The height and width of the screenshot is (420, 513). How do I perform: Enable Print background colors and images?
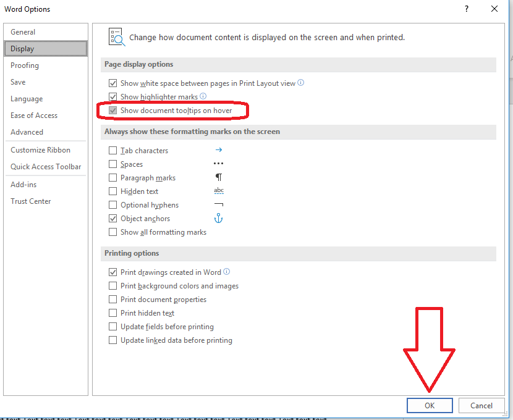point(112,286)
